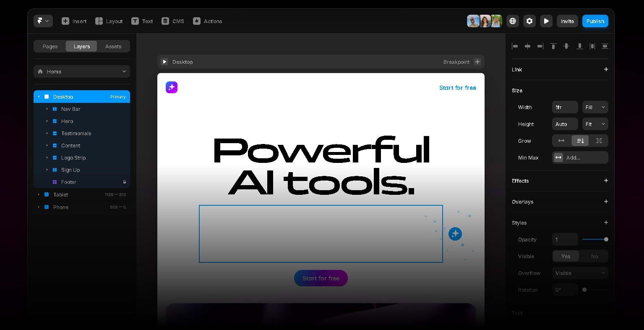Expand the Content layer
The width and height of the screenshot is (644, 330).
[x=47, y=145]
